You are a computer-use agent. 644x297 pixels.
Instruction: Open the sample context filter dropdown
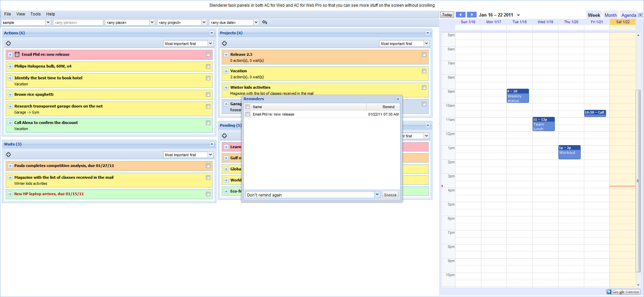(48, 22)
